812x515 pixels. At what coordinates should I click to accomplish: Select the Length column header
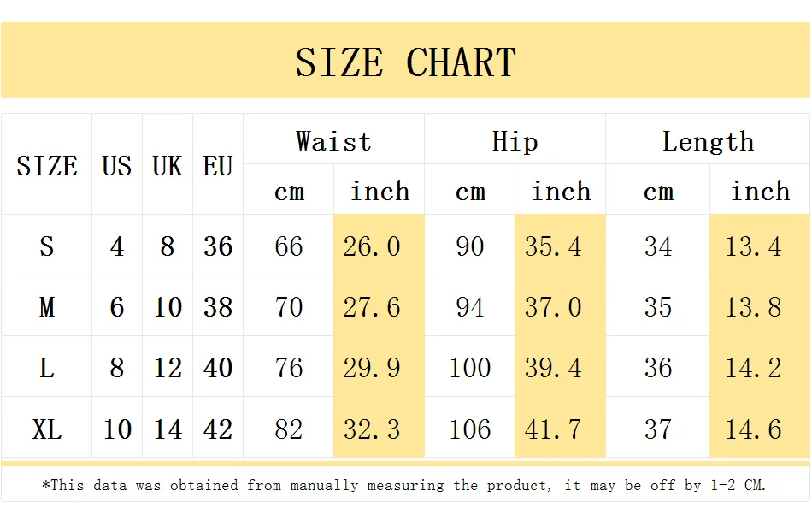pyautogui.click(x=708, y=140)
